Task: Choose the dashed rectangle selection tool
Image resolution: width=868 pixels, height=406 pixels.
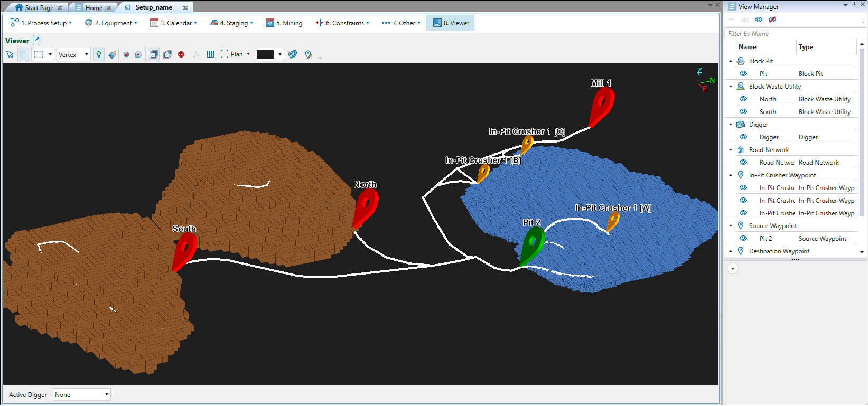Action: pos(39,54)
